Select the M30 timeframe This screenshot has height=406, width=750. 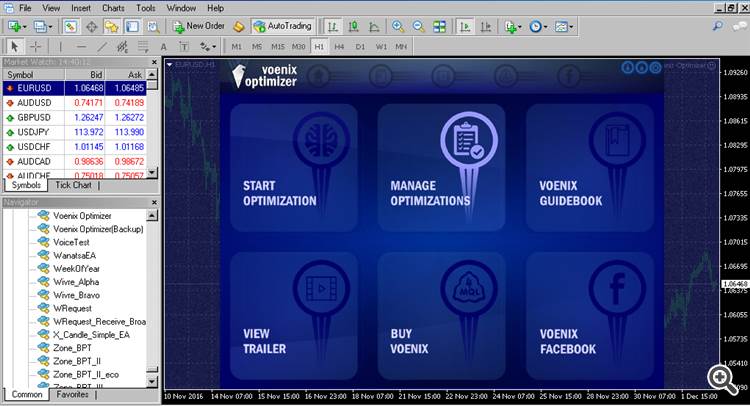pyautogui.click(x=298, y=47)
